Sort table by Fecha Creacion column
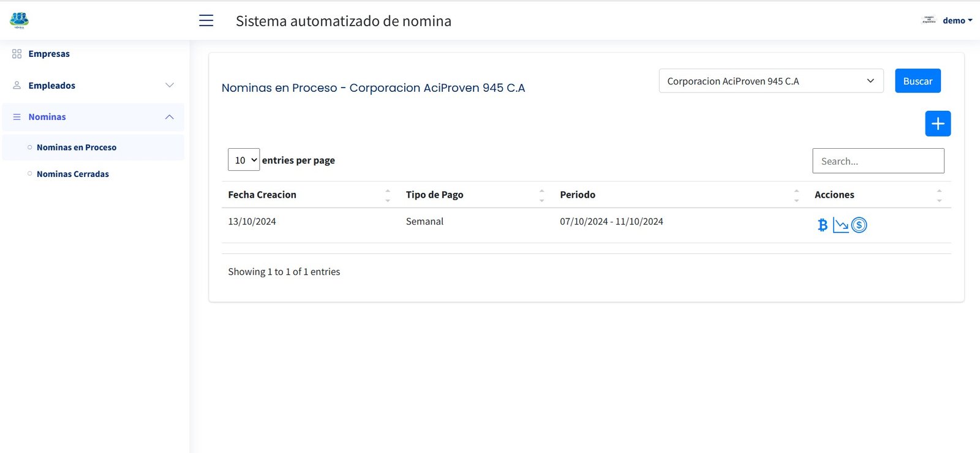Viewport: 980px width, 453px height. click(x=262, y=195)
